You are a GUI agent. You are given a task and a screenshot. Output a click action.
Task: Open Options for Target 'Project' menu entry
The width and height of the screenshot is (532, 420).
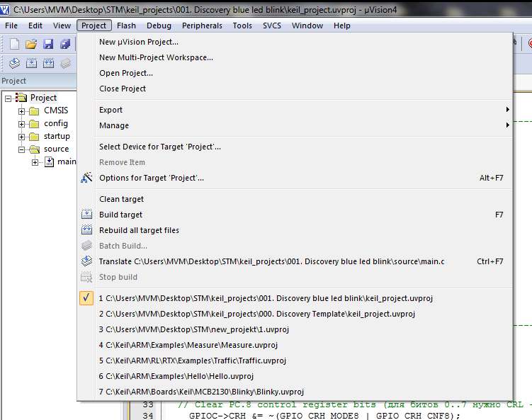152,178
